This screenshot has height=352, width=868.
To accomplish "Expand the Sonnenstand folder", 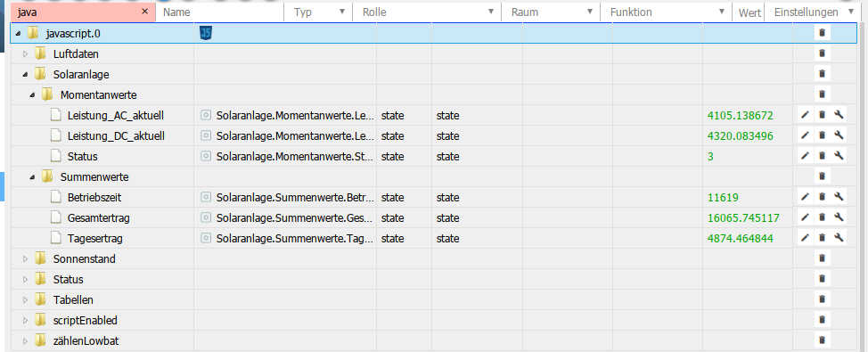I will coord(25,258).
